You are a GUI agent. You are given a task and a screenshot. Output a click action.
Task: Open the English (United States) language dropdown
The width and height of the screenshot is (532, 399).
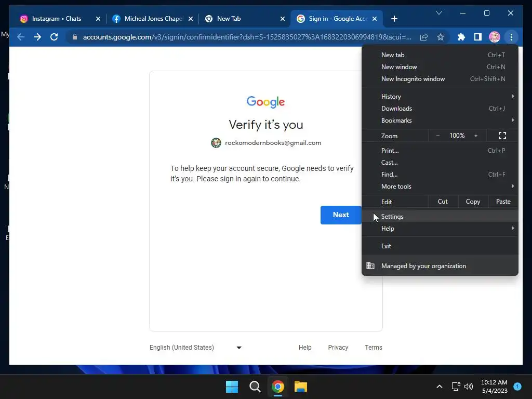click(x=195, y=348)
